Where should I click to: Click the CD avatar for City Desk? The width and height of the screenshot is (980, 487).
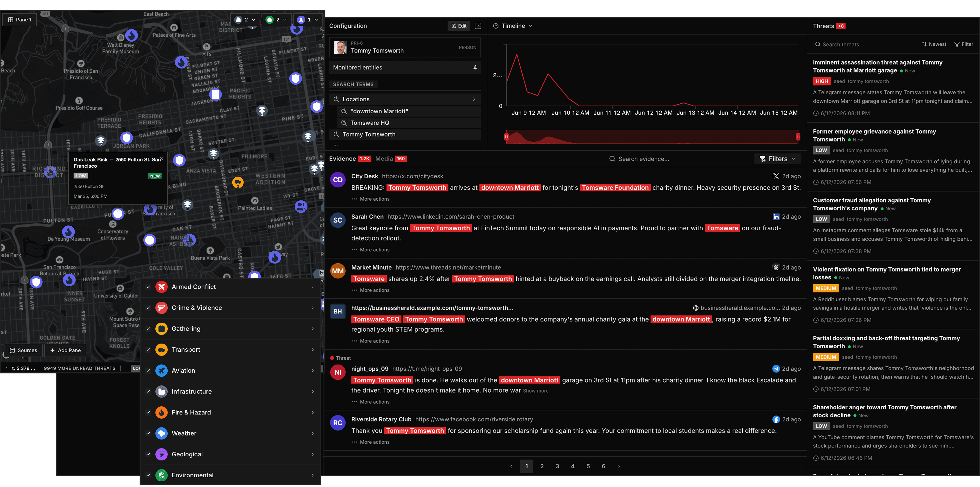pyautogui.click(x=337, y=180)
